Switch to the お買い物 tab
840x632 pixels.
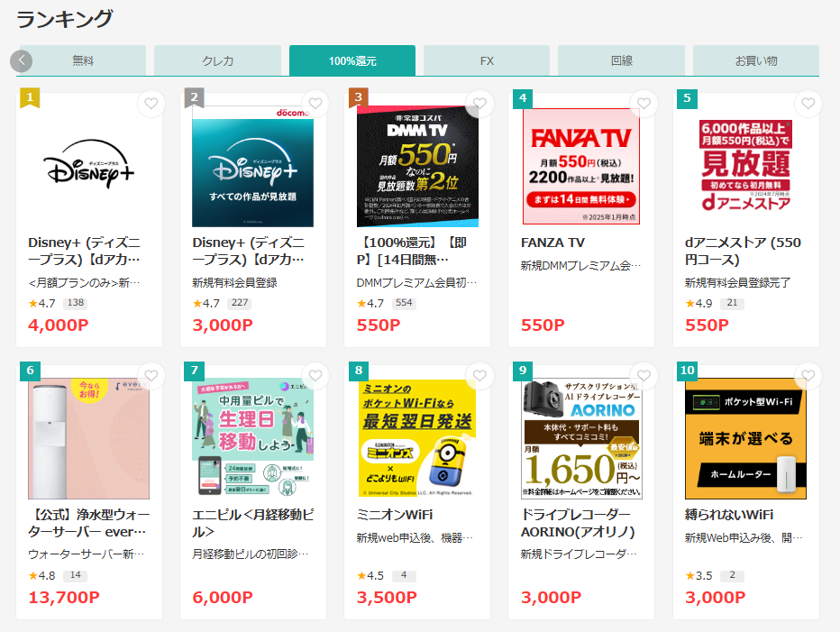click(x=756, y=60)
